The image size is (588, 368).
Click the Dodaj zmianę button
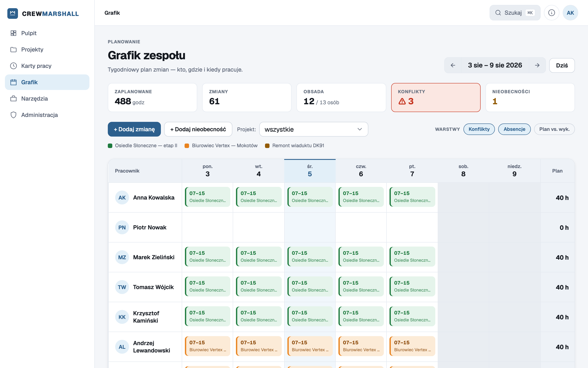point(134,129)
